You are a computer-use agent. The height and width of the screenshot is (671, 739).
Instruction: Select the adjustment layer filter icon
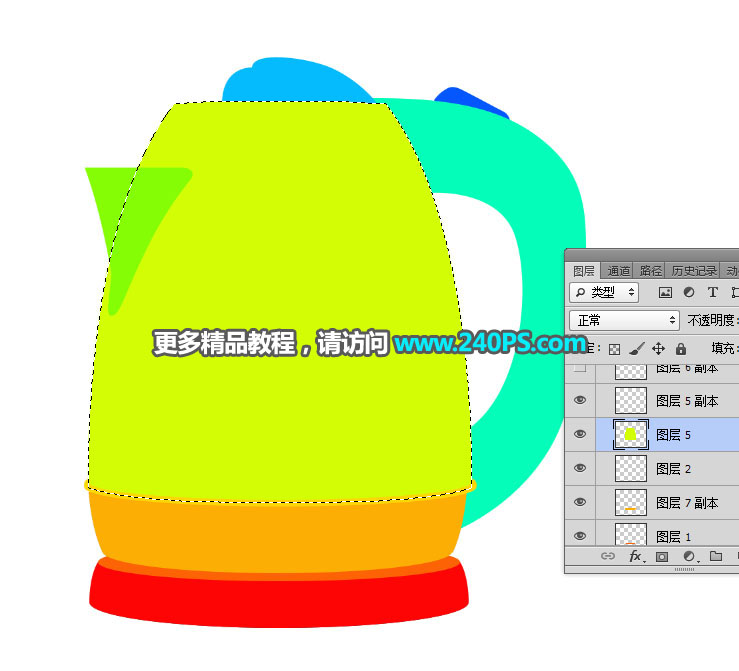[689, 292]
